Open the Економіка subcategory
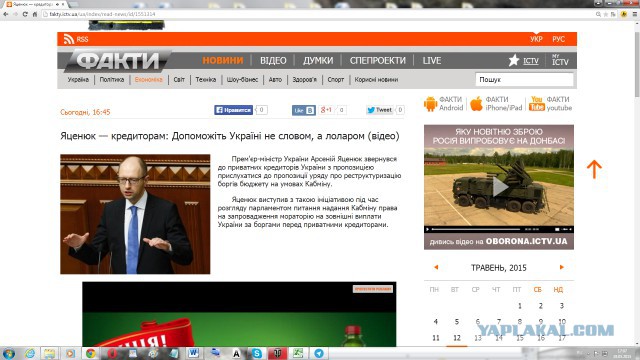Image resolution: width=640 pixels, height=360 pixels. (149, 80)
